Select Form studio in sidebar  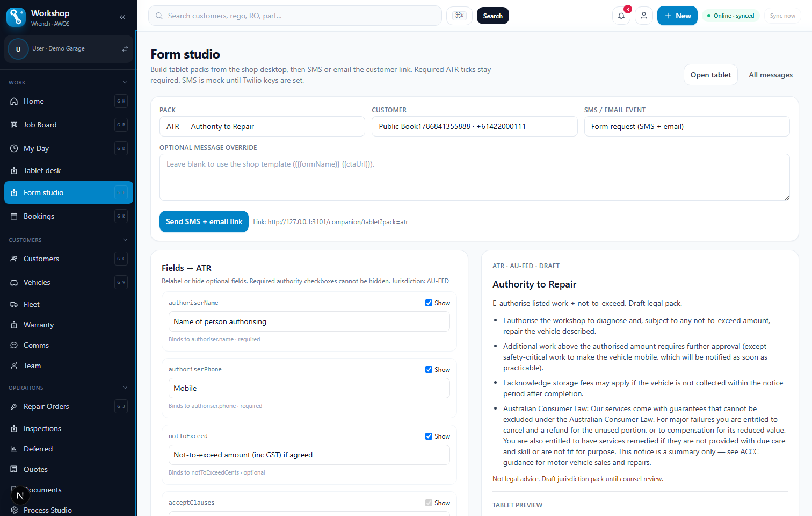pos(69,192)
